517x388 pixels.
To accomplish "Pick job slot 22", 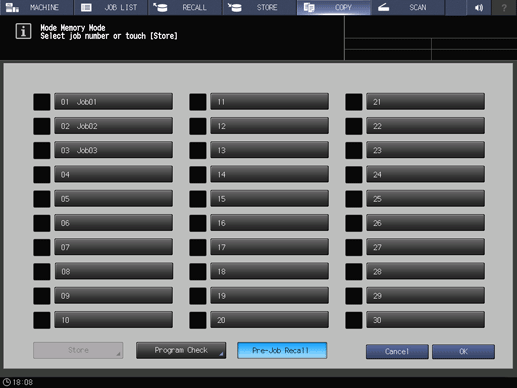I will click(x=425, y=126).
